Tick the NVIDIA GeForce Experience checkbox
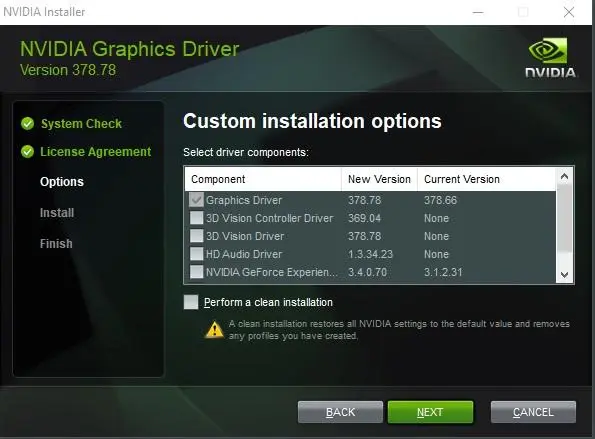595x439 pixels. [x=196, y=272]
